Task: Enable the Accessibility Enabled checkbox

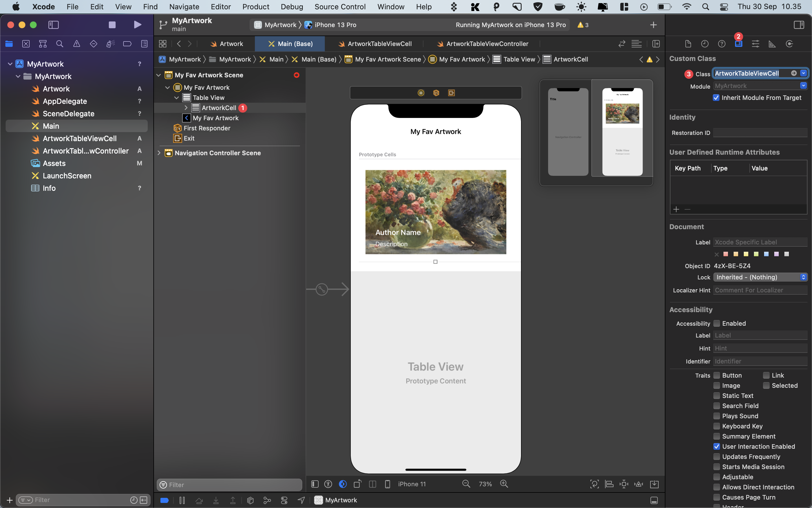Action: (716, 323)
